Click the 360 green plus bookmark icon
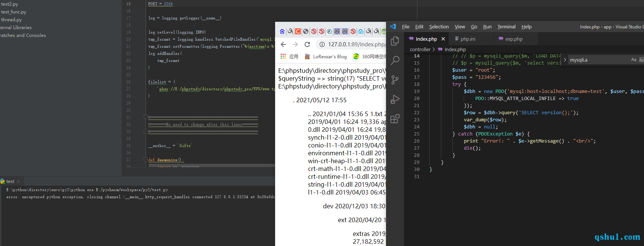 coord(356,56)
